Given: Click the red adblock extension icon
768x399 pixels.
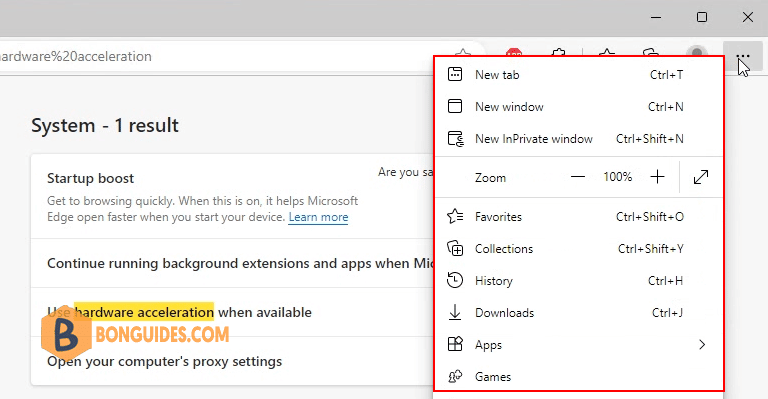Looking at the screenshot, I should coord(514,52).
